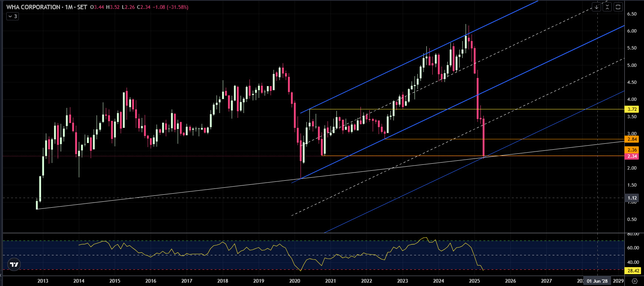Screen dimensions: 644x286
Task: Click the WHA CORPORATION symbol title
Action: pyautogui.click(x=33, y=7)
